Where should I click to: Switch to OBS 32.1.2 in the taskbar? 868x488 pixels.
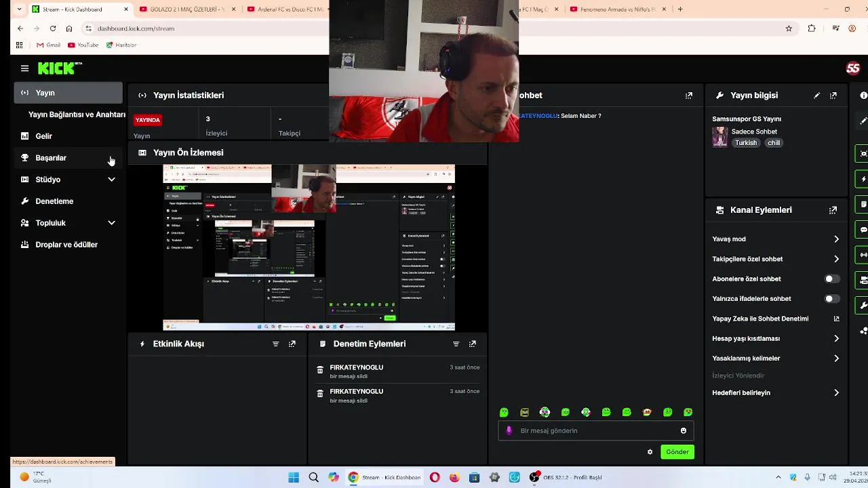566,477
